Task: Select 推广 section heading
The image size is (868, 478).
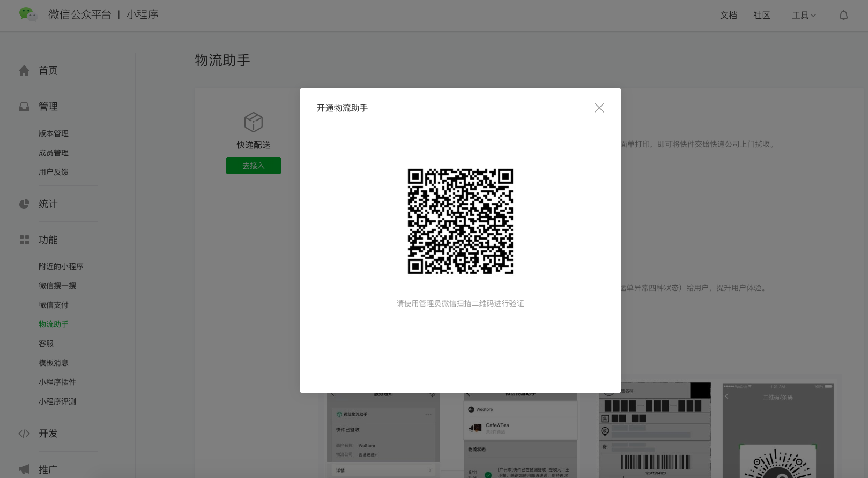Action: pos(48,470)
